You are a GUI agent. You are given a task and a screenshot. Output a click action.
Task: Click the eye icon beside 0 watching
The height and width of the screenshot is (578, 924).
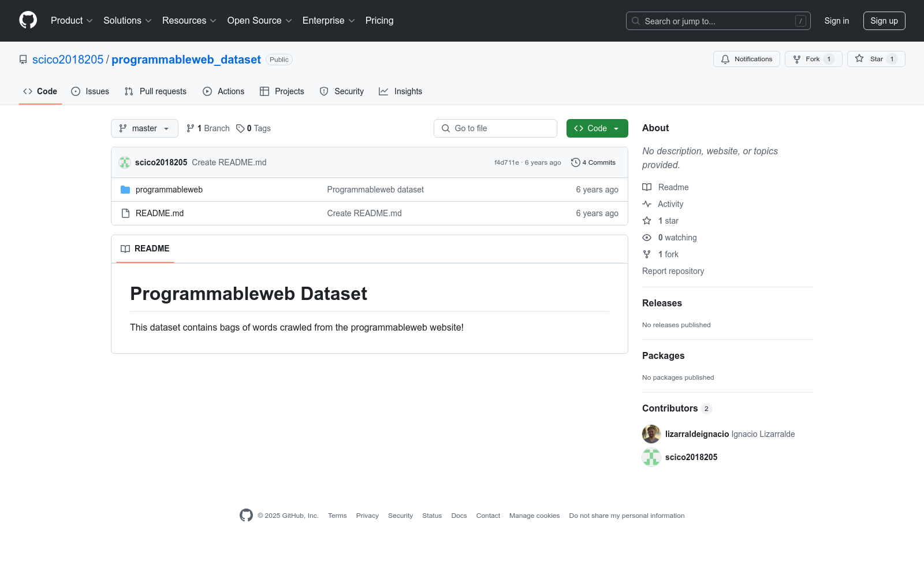coord(647,238)
